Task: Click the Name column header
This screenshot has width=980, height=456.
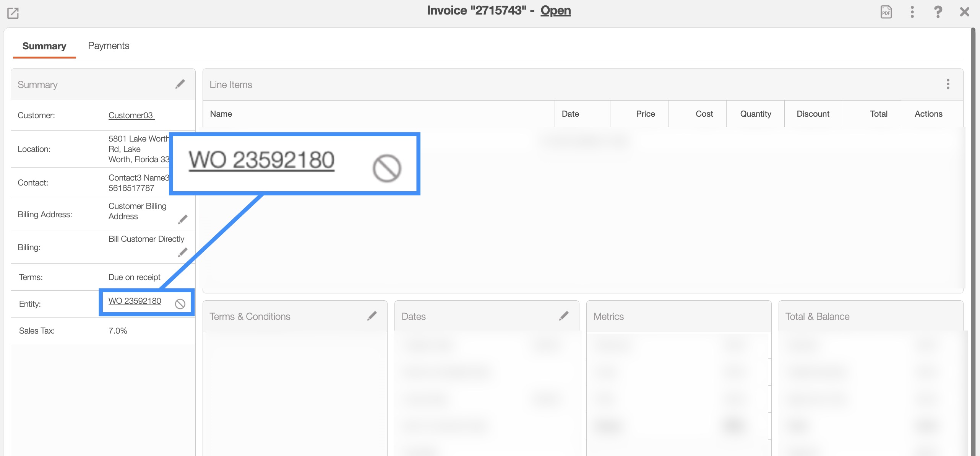Action: [221, 114]
